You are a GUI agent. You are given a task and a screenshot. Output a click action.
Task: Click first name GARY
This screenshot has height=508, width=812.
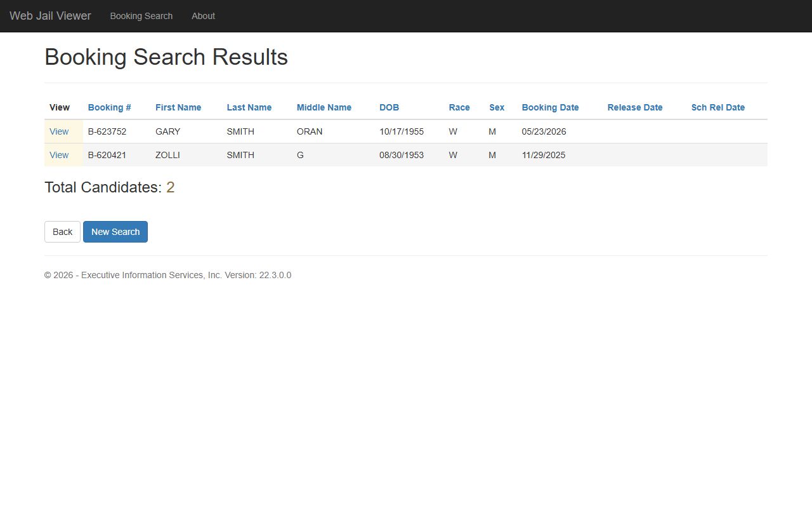168,131
